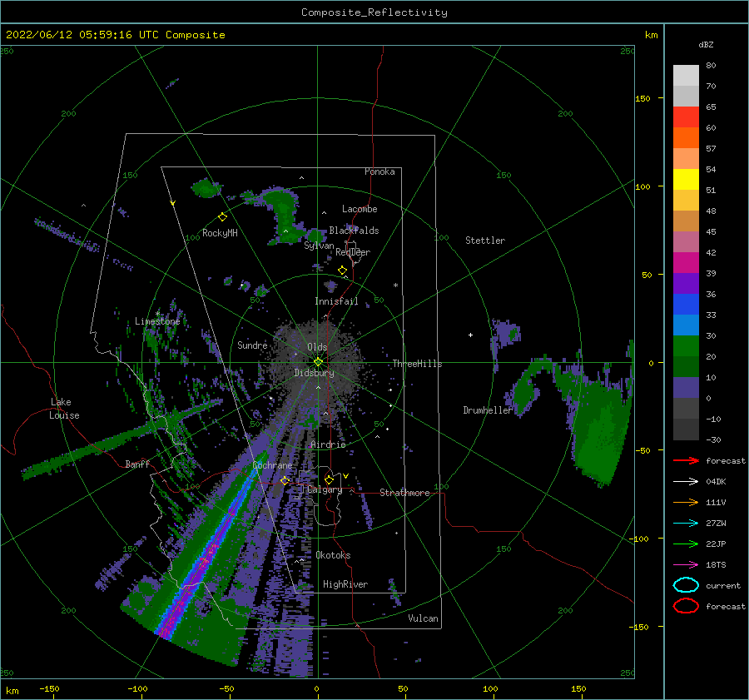Click the Stettler town label
This screenshot has height=700, width=749.
[485, 241]
